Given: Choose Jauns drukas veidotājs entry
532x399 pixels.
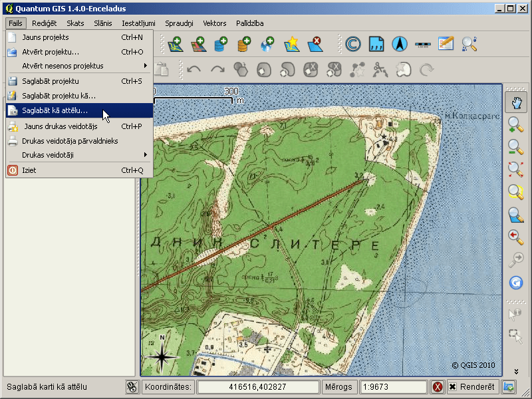Looking at the screenshot, I should tap(79, 126).
